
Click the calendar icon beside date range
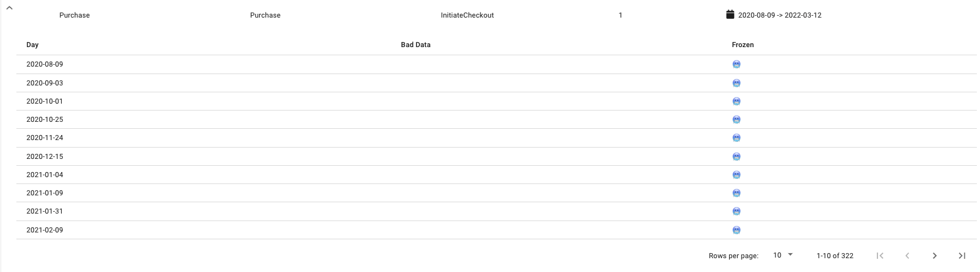pyautogui.click(x=730, y=14)
